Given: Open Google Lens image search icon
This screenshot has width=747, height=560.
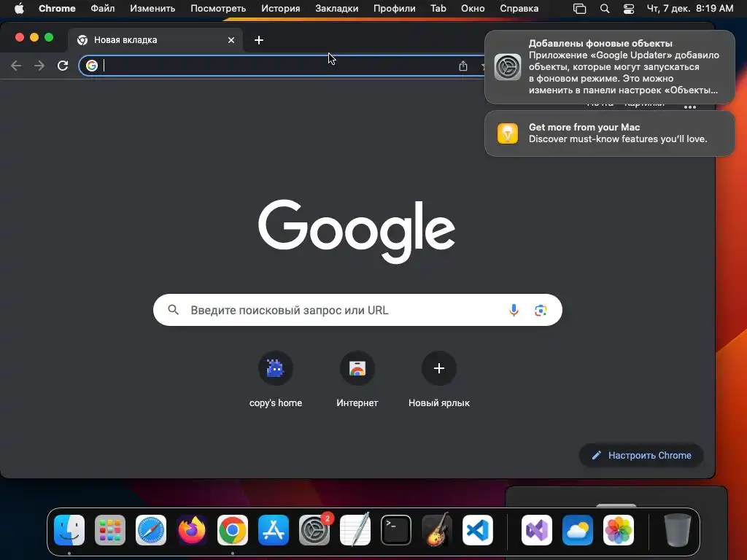Looking at the screenshot, I should [x=541, y=311].
